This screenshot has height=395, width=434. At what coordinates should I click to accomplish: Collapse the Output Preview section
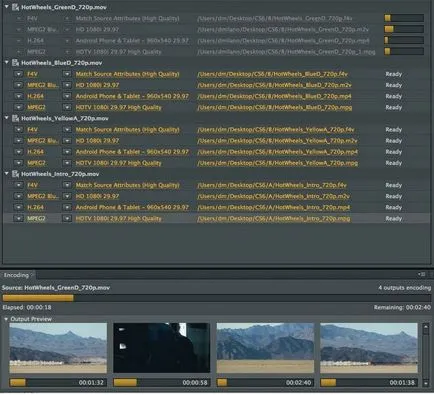(x=6, y=319)
